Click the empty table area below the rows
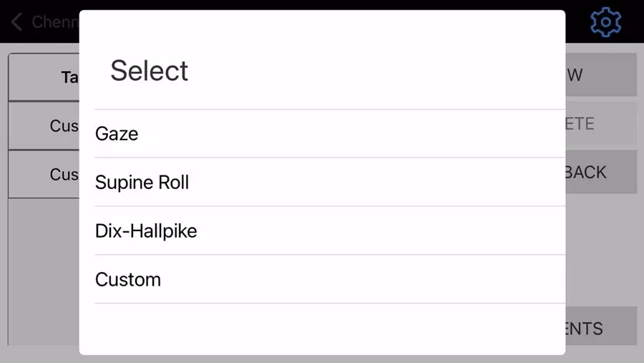Viewport: 644px width, 363px height. (43, 272)
